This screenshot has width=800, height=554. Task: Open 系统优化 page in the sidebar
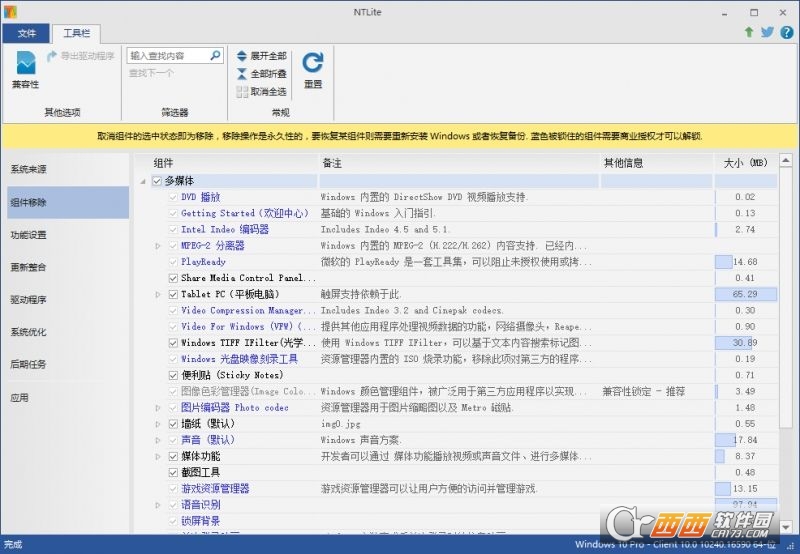tap(29, 332)
